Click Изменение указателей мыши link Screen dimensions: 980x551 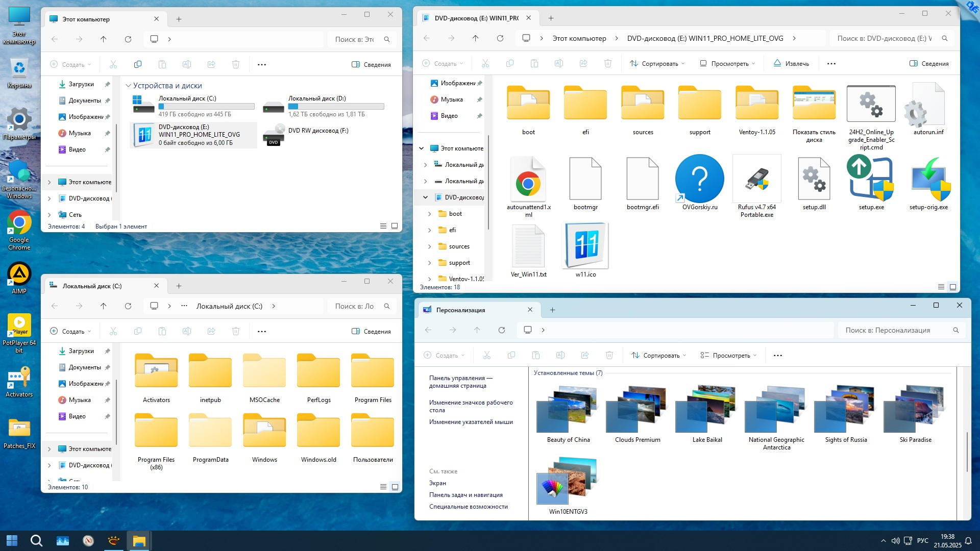click(471, 422)
